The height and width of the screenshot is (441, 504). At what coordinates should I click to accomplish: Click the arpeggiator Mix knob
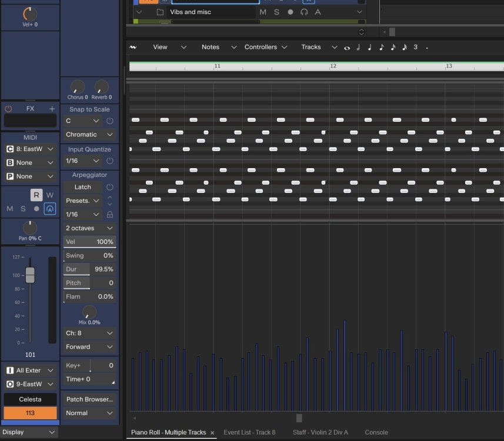pyautogui.click(x=89, y=312)
